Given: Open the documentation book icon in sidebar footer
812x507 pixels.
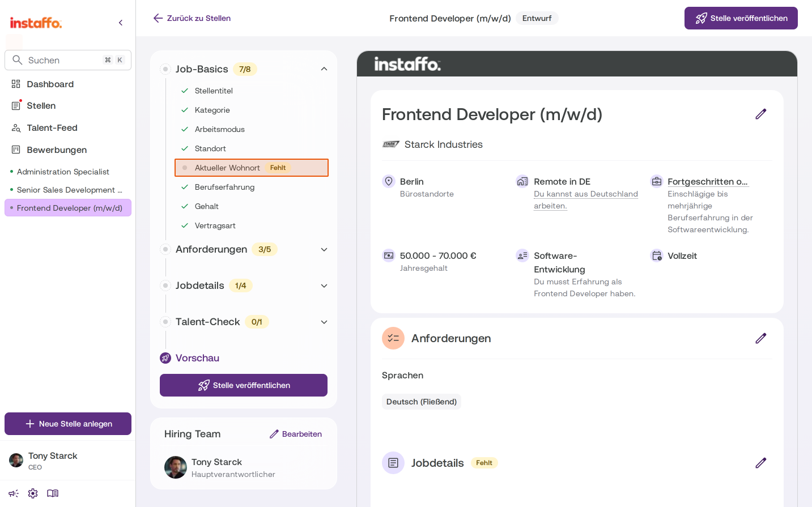Looking at the screenshot, I should [53, 493].
